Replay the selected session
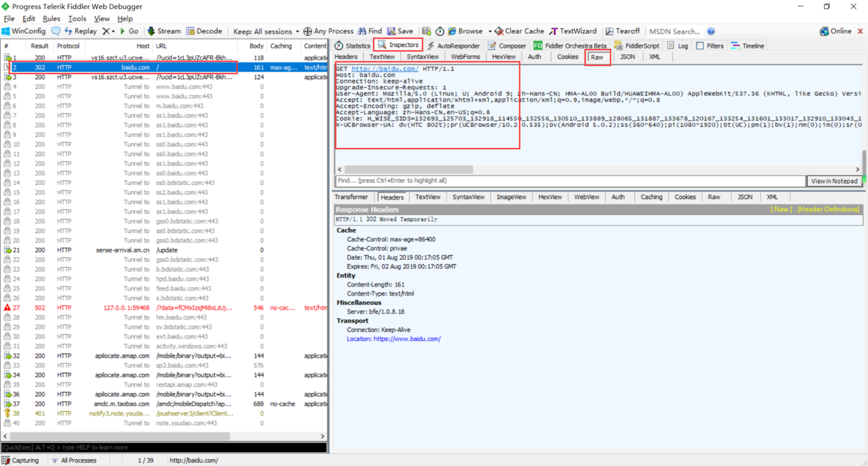 (x=80, y=32)
